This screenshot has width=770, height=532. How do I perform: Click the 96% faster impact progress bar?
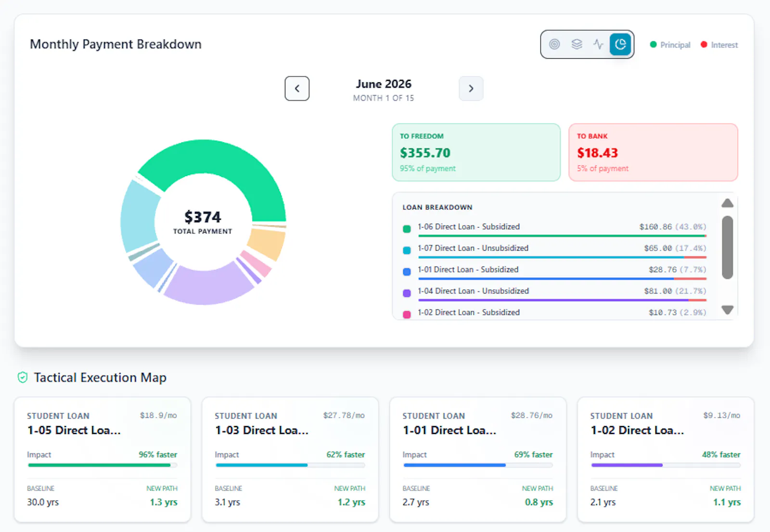click(103, 465)
